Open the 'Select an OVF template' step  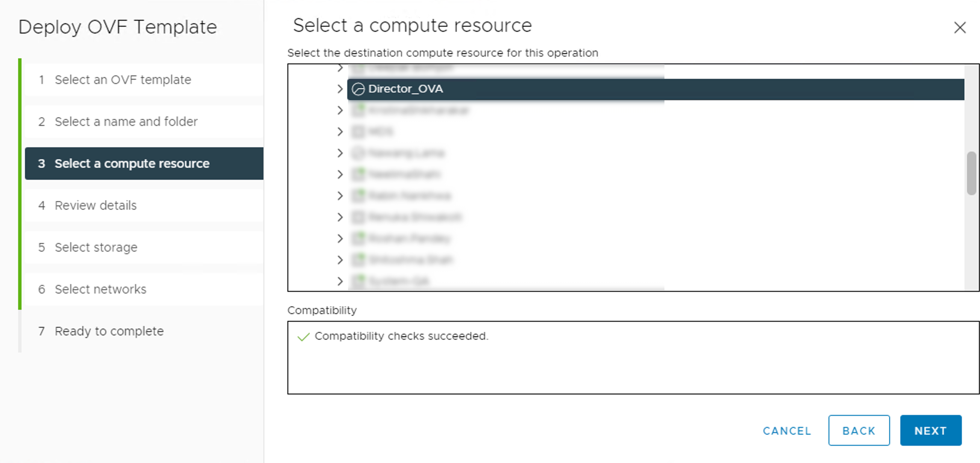pos(123,80)
